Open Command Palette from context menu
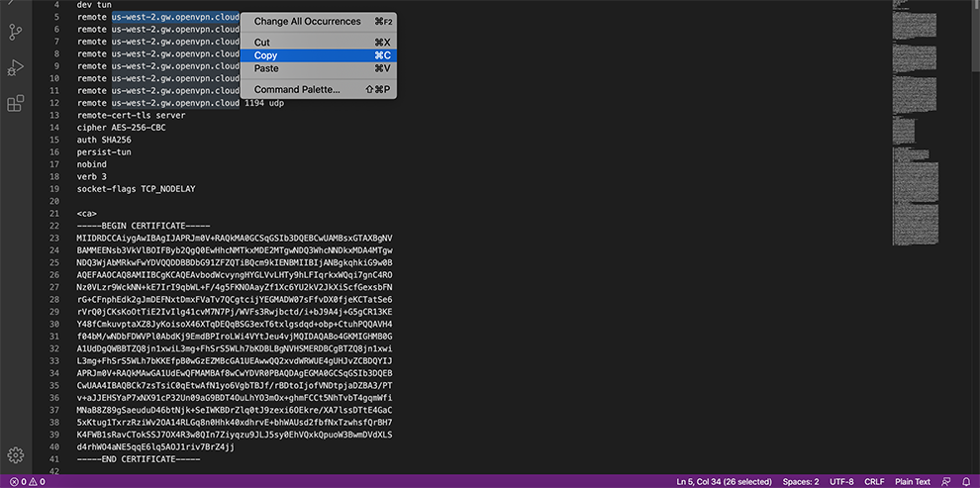The width and height of the screenshot is (980, 488). (297, 90)
